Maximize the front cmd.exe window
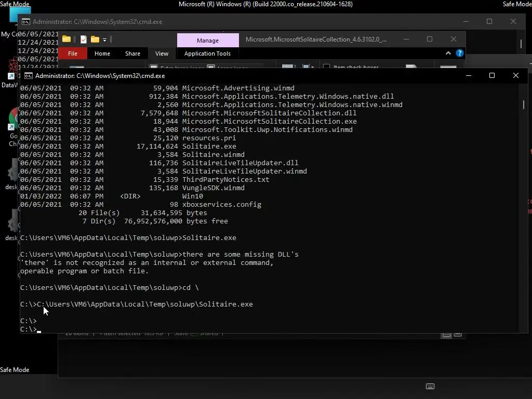Screen dimensions: 532x399 491,76
